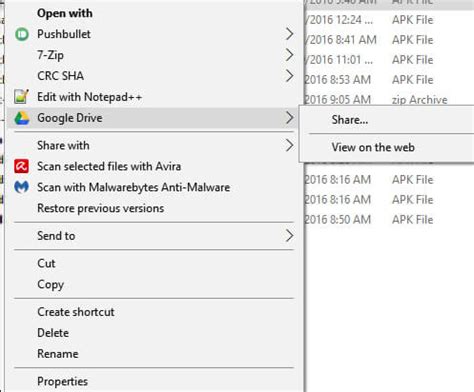Expand the Pushbullet submenu arrow
This screenshot has width=474, height=392.
289,34
